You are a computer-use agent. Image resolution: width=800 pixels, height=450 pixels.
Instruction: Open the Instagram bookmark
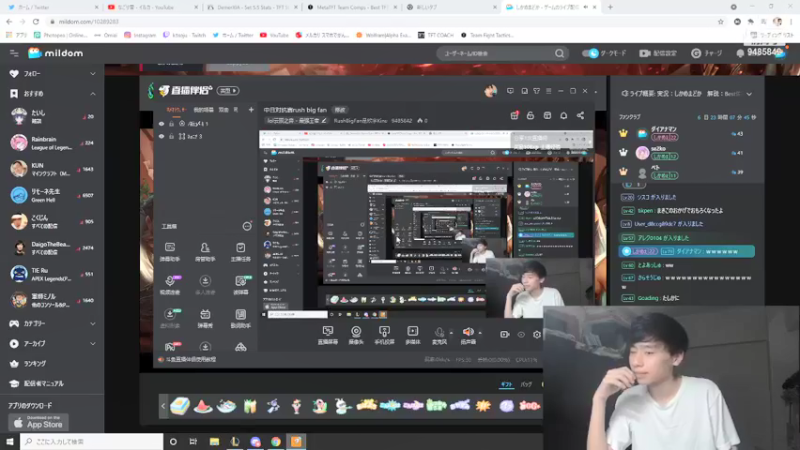(140, 35)
